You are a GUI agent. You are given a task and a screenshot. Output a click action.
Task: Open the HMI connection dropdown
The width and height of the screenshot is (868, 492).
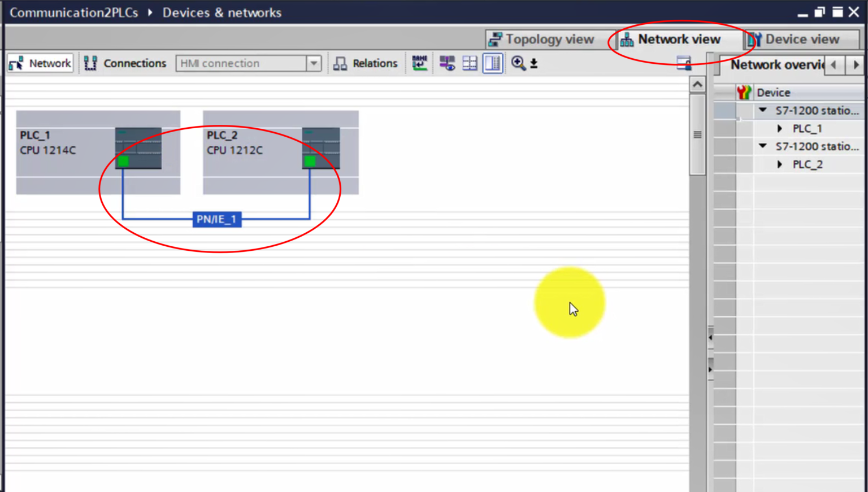[314, 63]
